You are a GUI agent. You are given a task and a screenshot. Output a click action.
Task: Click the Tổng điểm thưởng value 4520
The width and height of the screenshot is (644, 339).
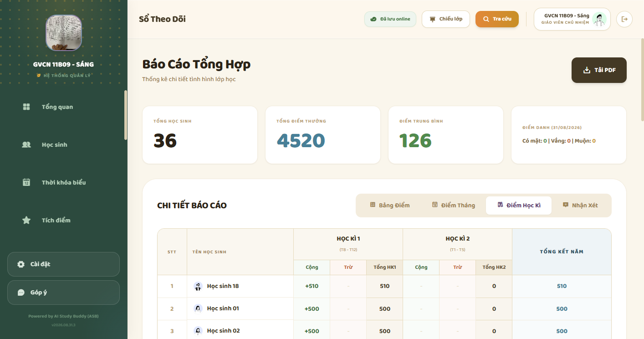click(x=301, y=141)
